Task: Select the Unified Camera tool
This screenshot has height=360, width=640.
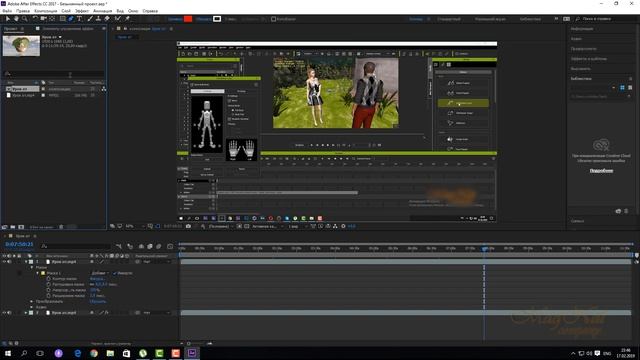Action: click(43, 19)
